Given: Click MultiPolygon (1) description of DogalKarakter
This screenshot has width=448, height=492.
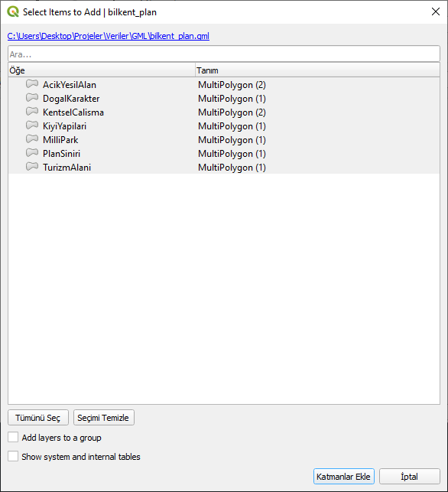Looking at the screenshot, I should [232, 99].
